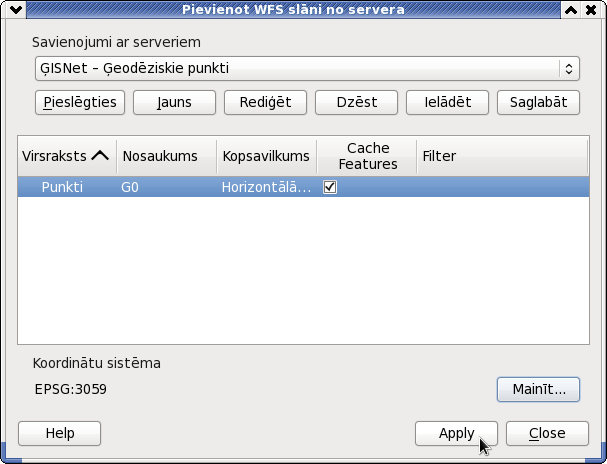Click the Filter column header
The width and height of the screenshot is (607, 464).
(502, 156)
